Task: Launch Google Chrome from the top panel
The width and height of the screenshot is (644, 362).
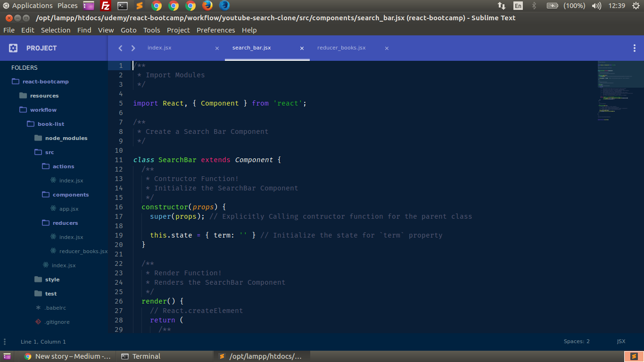Action: click(156, 6)
